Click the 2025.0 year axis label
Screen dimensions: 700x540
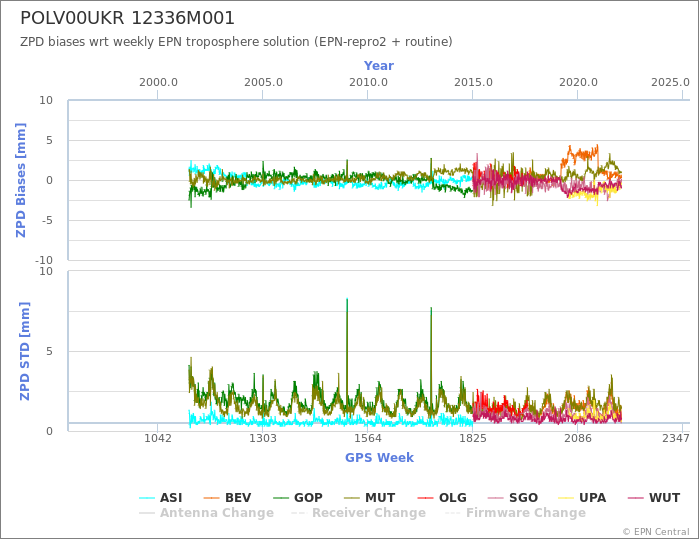click(x=670, y=83)
